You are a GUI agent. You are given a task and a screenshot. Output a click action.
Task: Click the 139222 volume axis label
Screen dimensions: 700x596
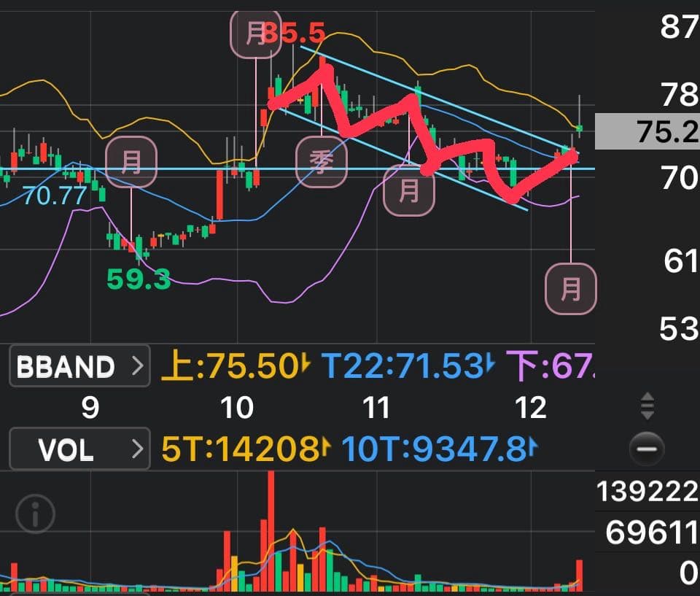coord(647,491)
